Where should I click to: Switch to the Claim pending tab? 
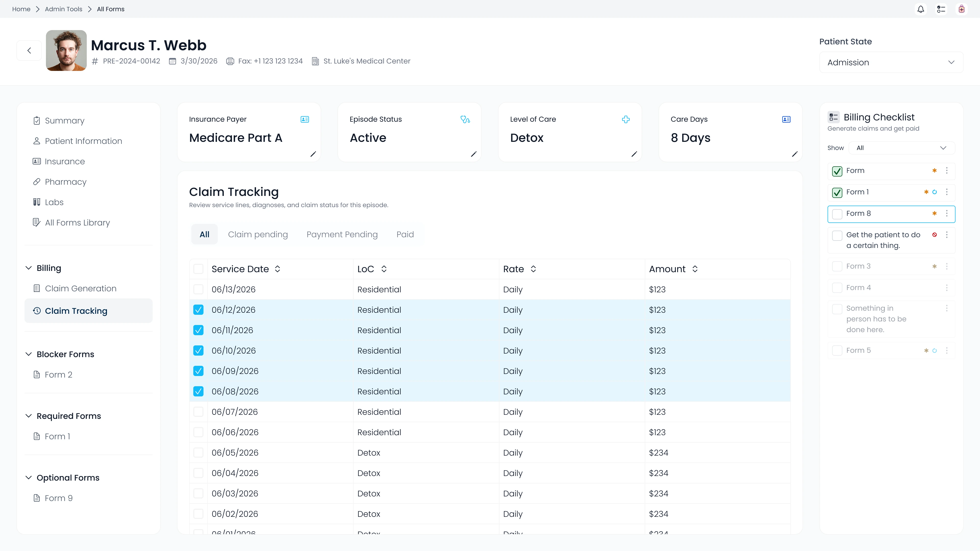pyautogui.click(x=258, y=235)
